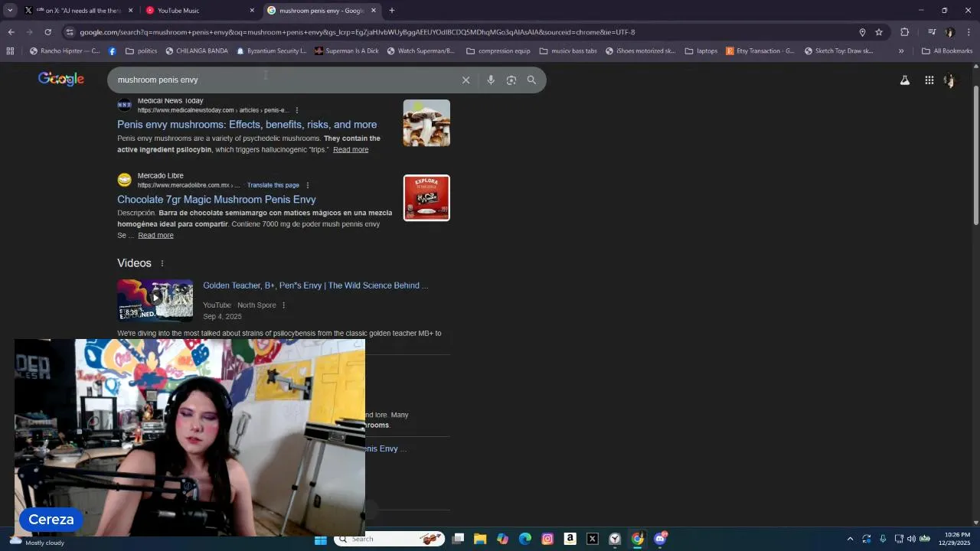The width and height of the screenshot is (980, 551).
Task: Open the laptops bookmarks folder
Action: coord(701,51)
